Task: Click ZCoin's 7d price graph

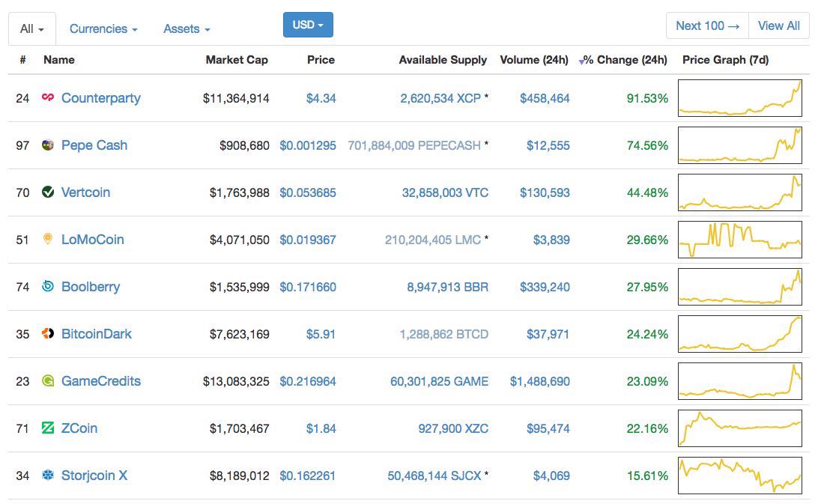Action: [740, 428]
